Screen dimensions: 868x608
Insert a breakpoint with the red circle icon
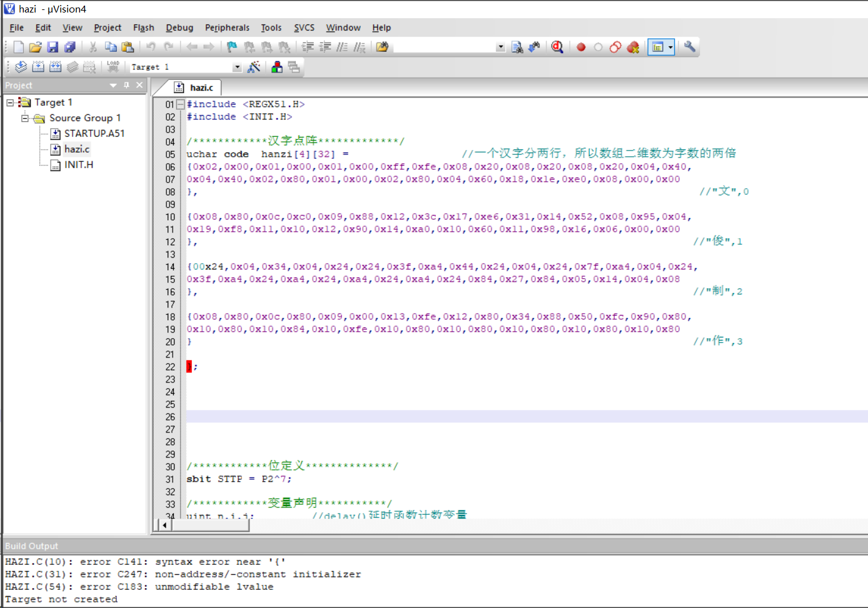[x=581, y=47]
